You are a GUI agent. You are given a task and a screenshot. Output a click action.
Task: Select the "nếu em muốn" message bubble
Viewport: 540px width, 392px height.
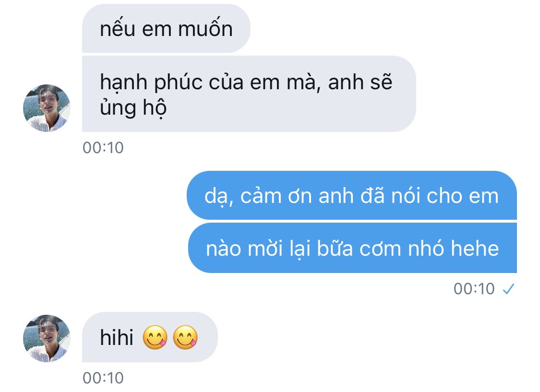pyautogui.click(x=166, y=30)
